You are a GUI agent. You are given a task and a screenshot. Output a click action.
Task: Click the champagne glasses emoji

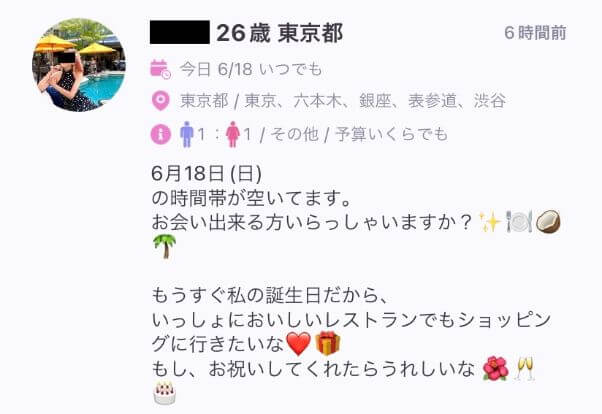click(x=524, y=369)
